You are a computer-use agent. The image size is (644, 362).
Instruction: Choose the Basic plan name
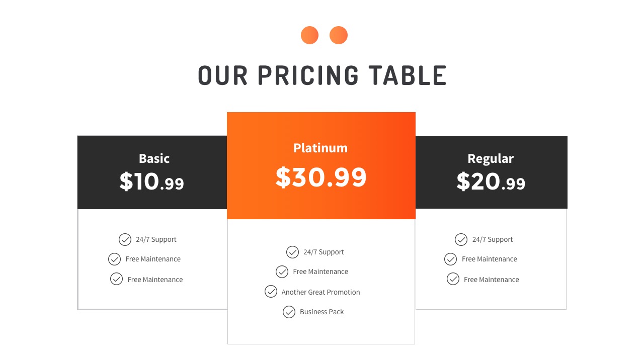pyautogui.click(x=154, y=158)
